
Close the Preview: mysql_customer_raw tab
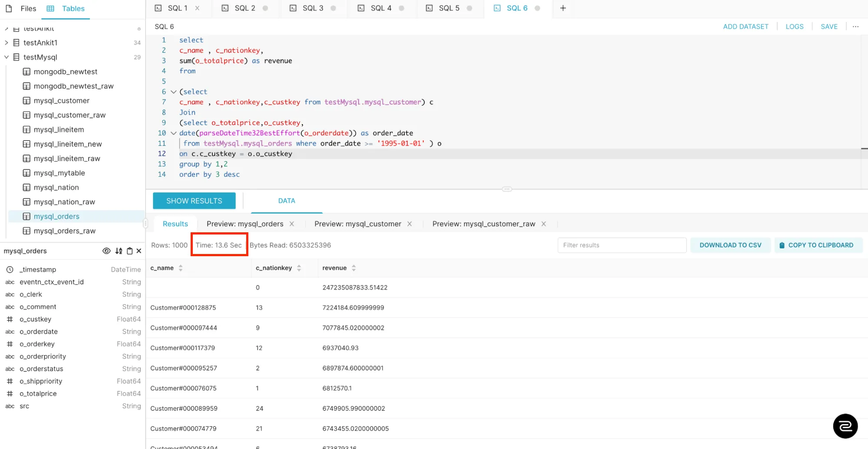[544, 224]
